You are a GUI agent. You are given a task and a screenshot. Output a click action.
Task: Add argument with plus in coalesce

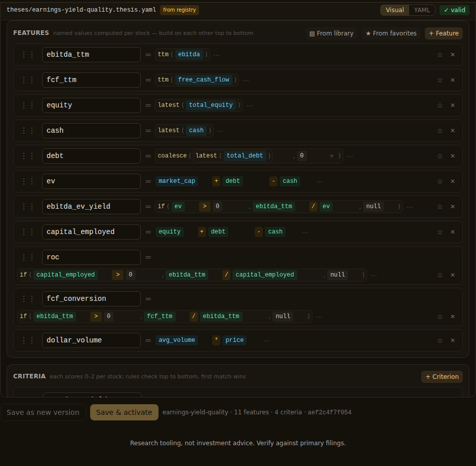[x=332, y=156]
